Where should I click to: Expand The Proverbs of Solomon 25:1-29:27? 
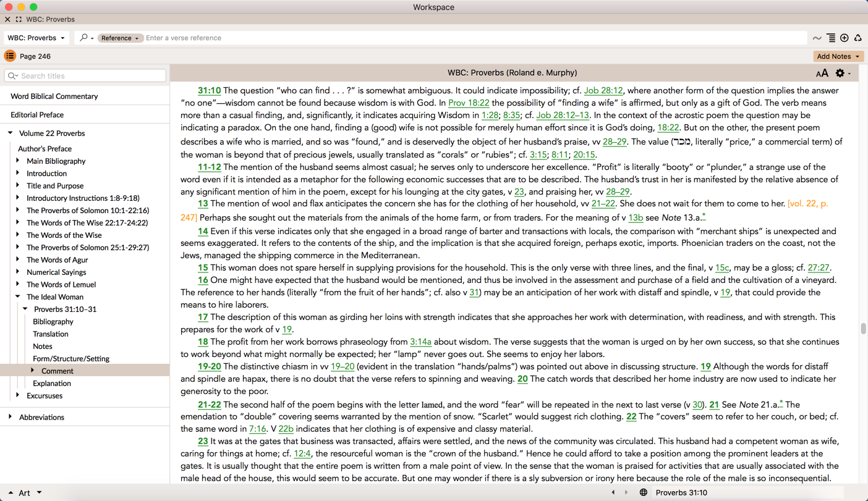(18, 247)
